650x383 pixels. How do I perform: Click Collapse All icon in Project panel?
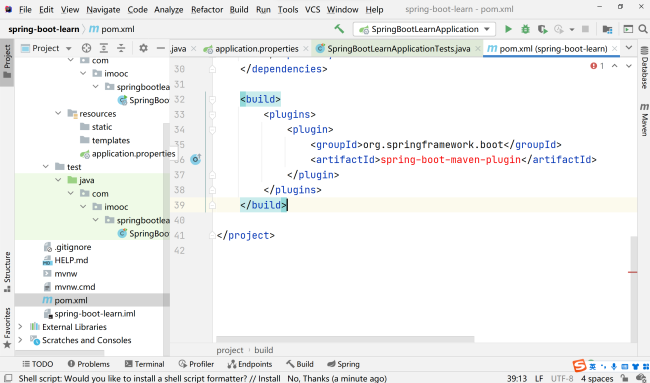121,48
